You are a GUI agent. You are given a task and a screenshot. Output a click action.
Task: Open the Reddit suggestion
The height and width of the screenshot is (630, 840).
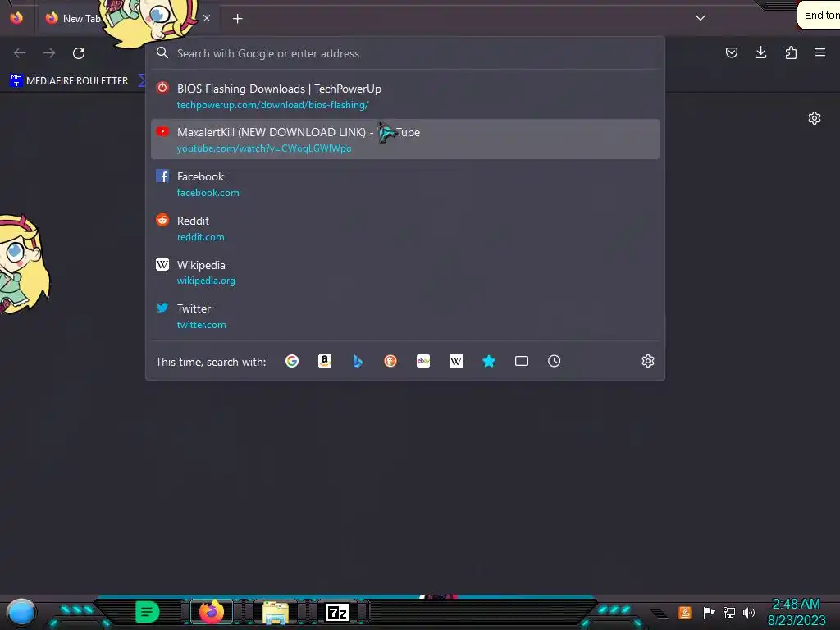coord(405,228)
